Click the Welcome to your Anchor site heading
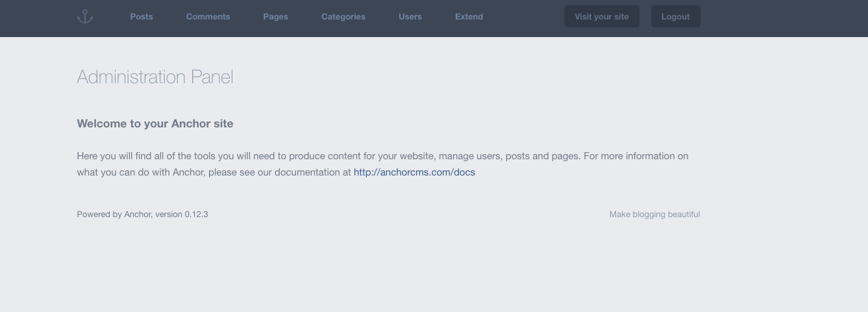The height and width of the screenshot is (312, 868). (x=155, y=123)
